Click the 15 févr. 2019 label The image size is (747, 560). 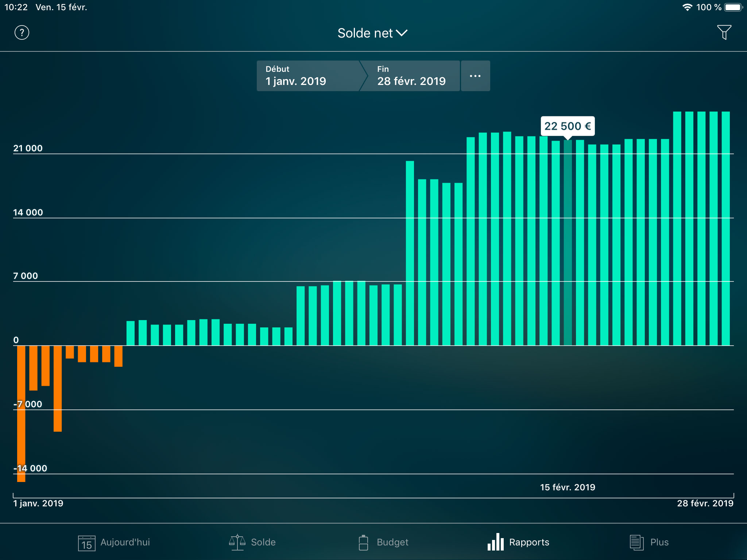(x=568, y=487)
